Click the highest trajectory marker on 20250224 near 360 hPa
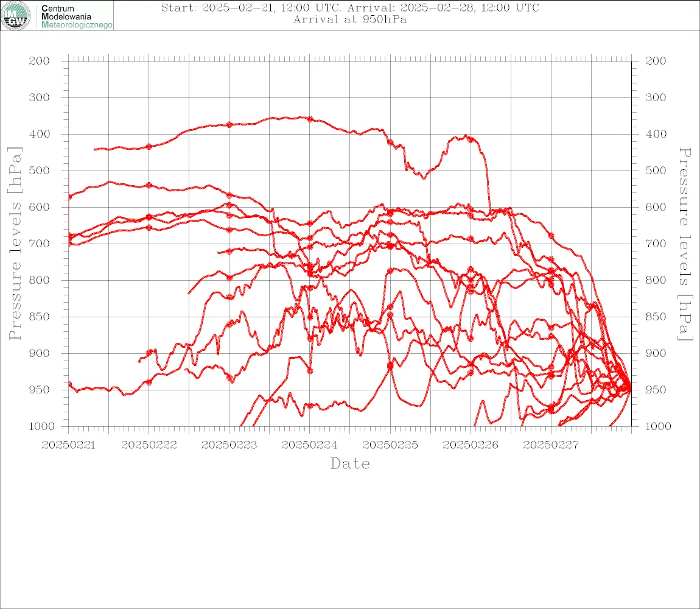 pyautogui.click(x=310, y=119)
